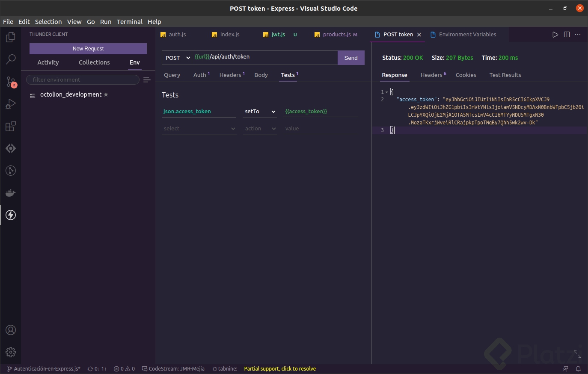Click the run triangle icon in editor toolbar
This screenshot has width=588, height=374.
point(555,35)
